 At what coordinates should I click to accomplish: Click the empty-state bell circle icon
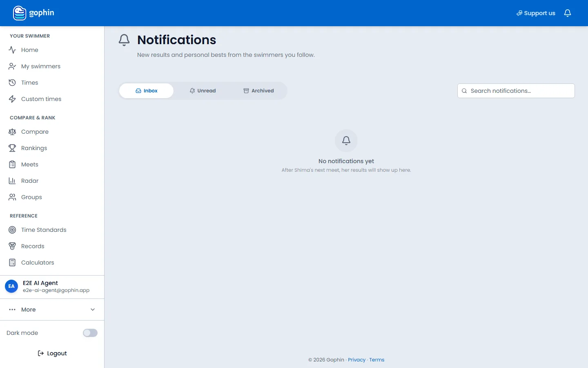tap(346, 141)
